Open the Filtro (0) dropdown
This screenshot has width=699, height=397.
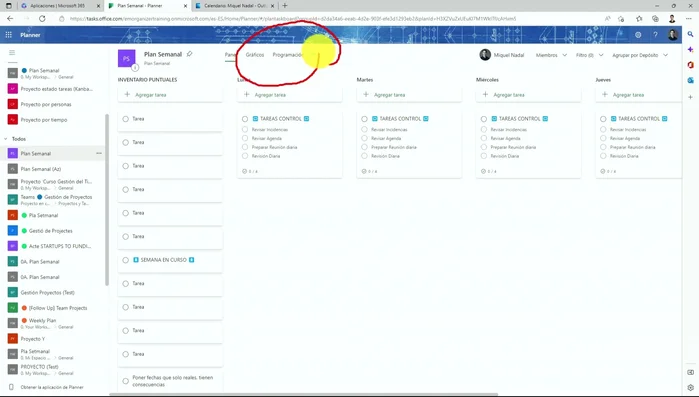click(x=589, y=55)
